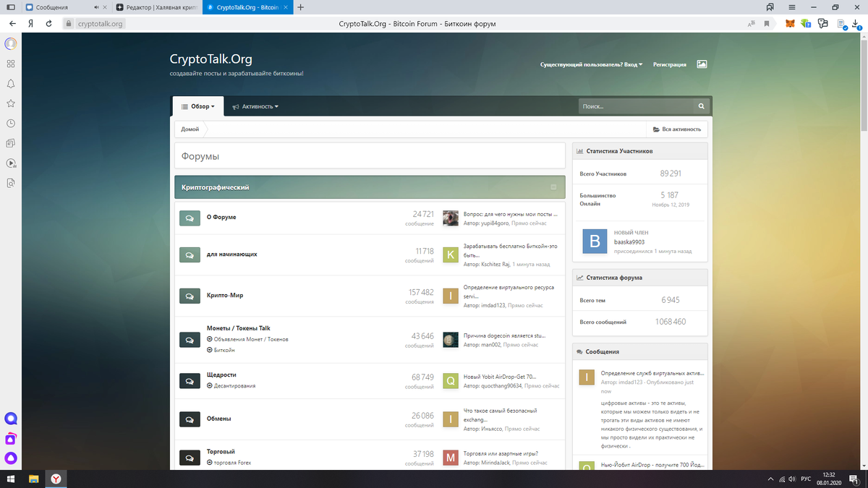The width and height of the screenshot is (868, 488).
Task: Go back with the arrow button
Action: coord(12,23)
